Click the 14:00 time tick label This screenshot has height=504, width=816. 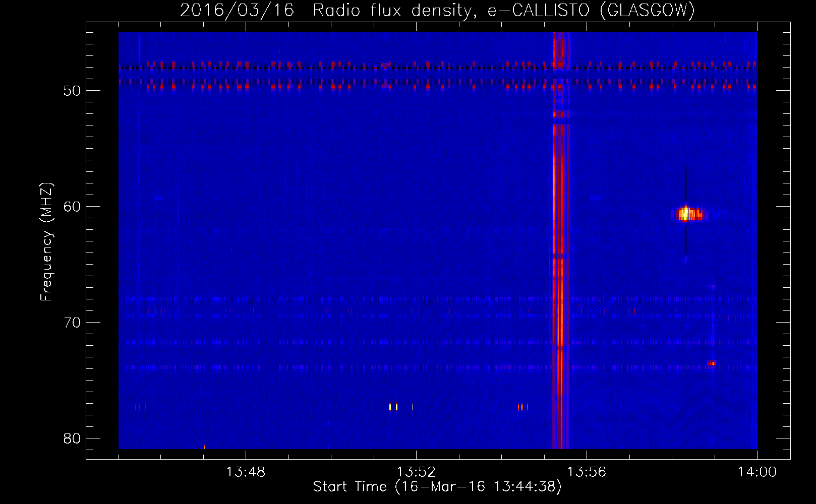tap(757, 472)
